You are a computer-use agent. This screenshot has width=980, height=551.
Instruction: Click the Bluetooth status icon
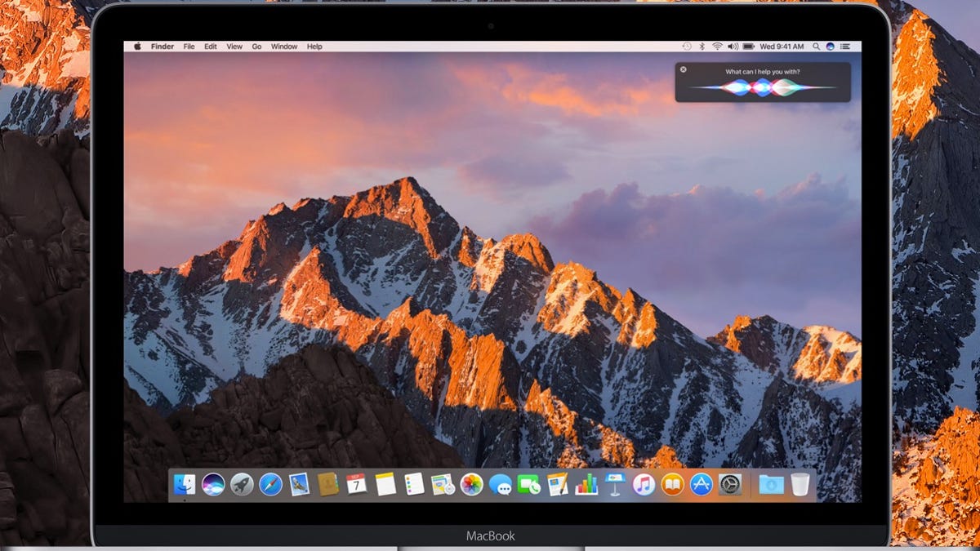coord(702,47)
